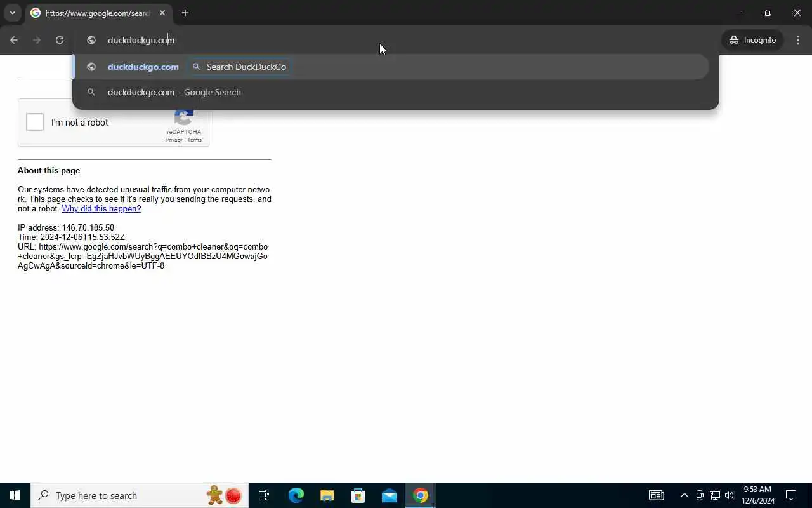The height and width of the screenshot is (508, 812).
Task: Expand the hidden system tray icons
Action: pyautogui.click(x=684, y=495)
